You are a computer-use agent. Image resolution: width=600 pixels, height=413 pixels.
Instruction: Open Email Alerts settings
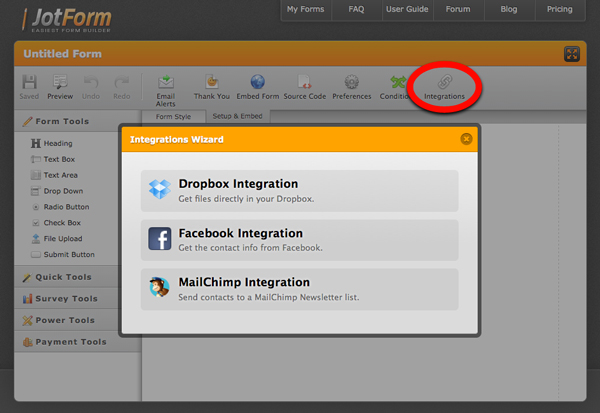166,91
